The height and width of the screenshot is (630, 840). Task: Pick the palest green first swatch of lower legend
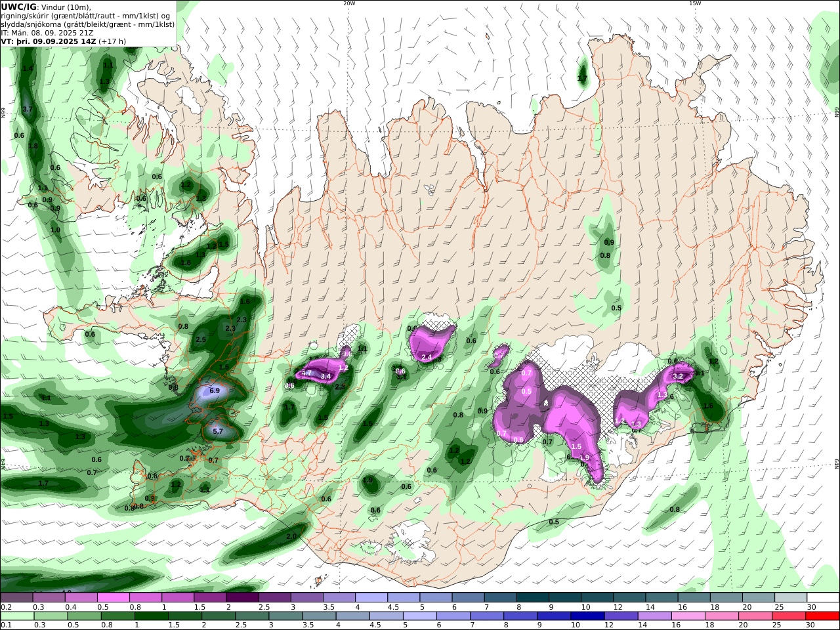click(x=17, y=616)
